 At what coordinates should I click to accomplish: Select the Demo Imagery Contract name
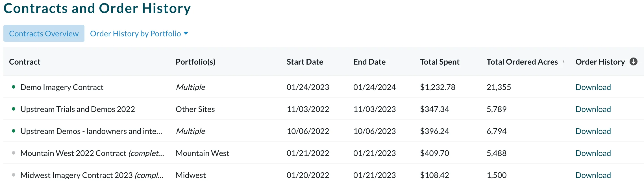[x=62, y=87]
